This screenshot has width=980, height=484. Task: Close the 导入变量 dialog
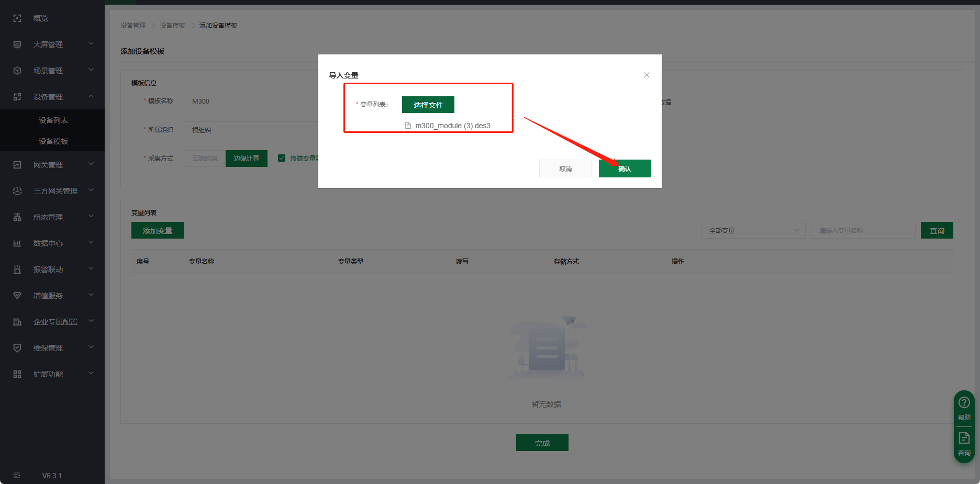pyautogui.click(x=647, y=75)
